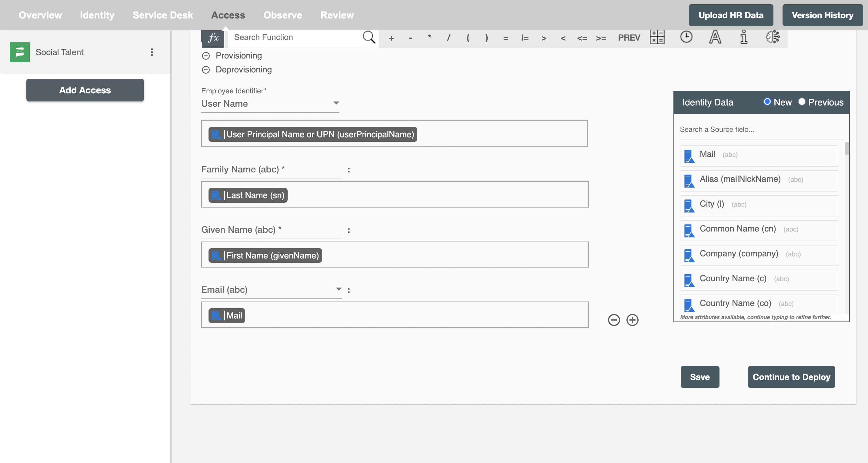This screenshot has width=868, height=463.
Task: Switch to the Access tab
Action: click(x=228, y=15)
